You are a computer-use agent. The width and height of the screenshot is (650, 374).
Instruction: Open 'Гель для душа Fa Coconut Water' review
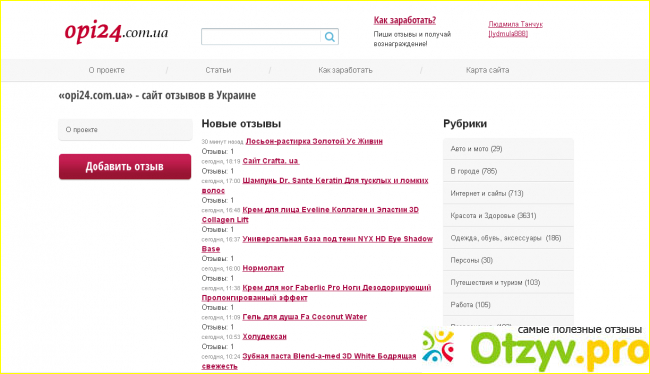[305, 317]
